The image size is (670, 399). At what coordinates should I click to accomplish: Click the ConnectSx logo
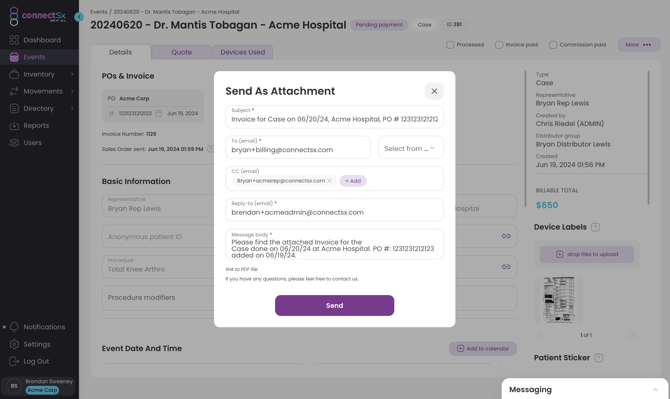37,16
